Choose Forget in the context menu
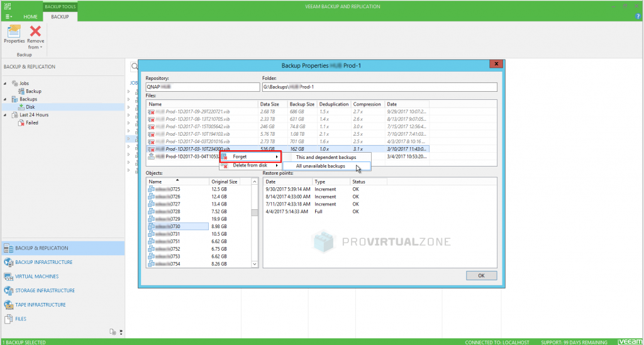This screenshot has height=345, width=644. (x=250, y=156)
